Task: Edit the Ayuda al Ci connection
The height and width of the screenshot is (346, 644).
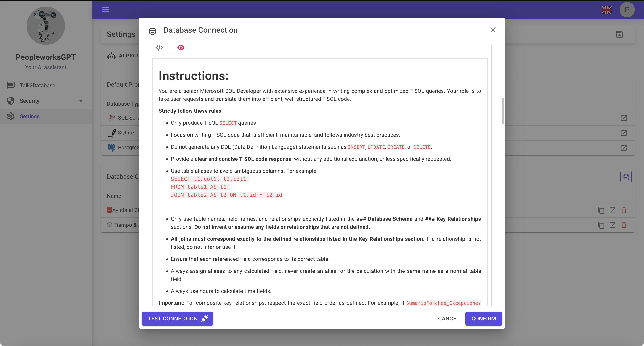Action: [612, 210]
